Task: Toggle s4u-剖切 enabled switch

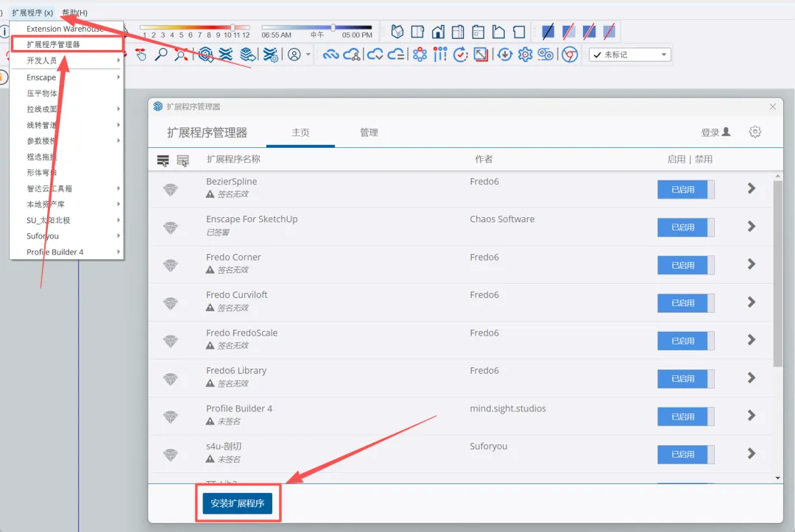Action: 685,455
